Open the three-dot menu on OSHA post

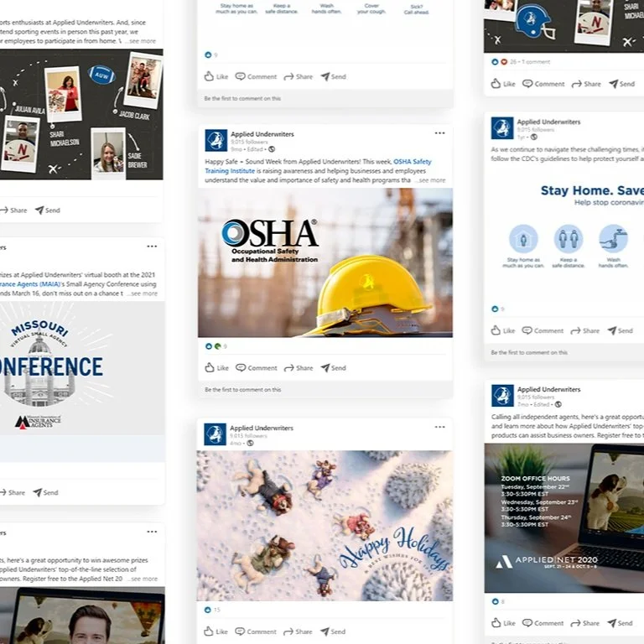click(439, 133)
